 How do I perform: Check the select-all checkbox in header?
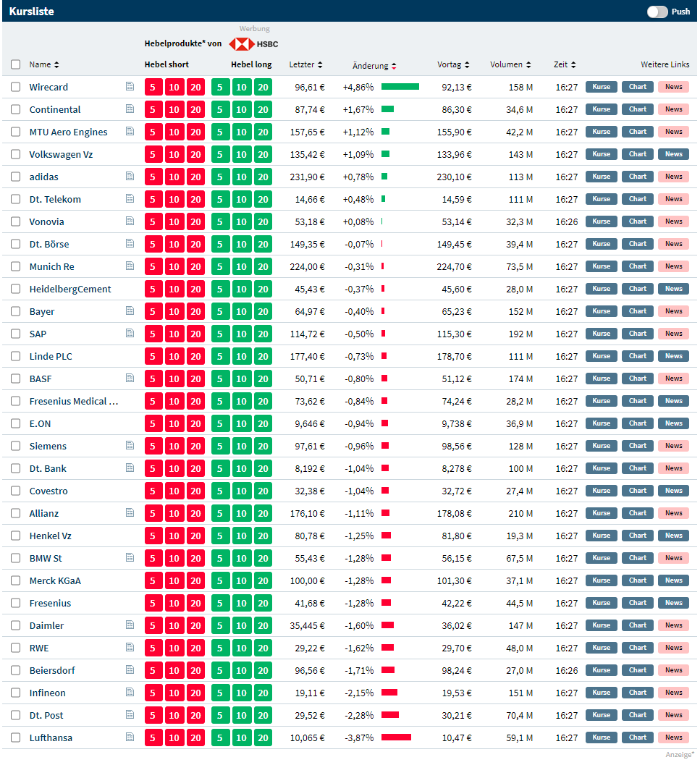pos(16,64)
